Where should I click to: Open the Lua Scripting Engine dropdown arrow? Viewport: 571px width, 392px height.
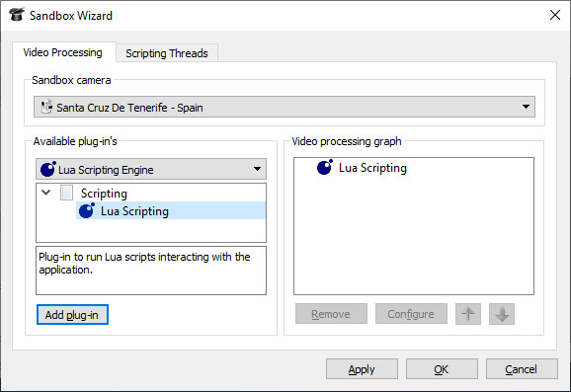(257, 169)
